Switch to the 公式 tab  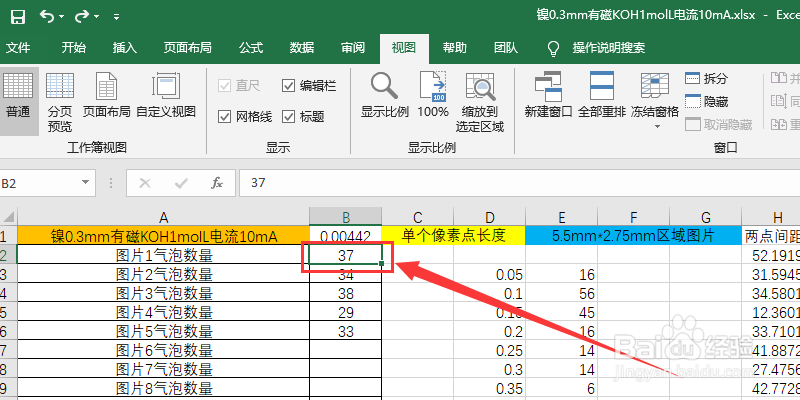click(x=251, y=48)
